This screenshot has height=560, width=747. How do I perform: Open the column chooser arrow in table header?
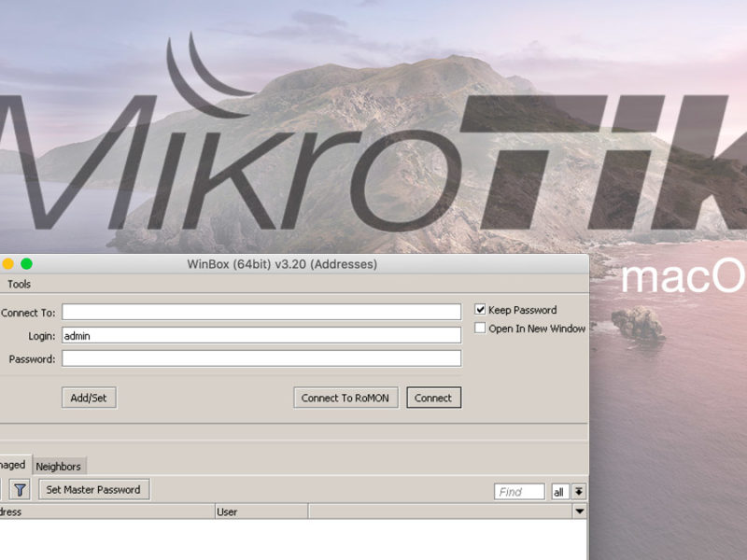(580, 511)
